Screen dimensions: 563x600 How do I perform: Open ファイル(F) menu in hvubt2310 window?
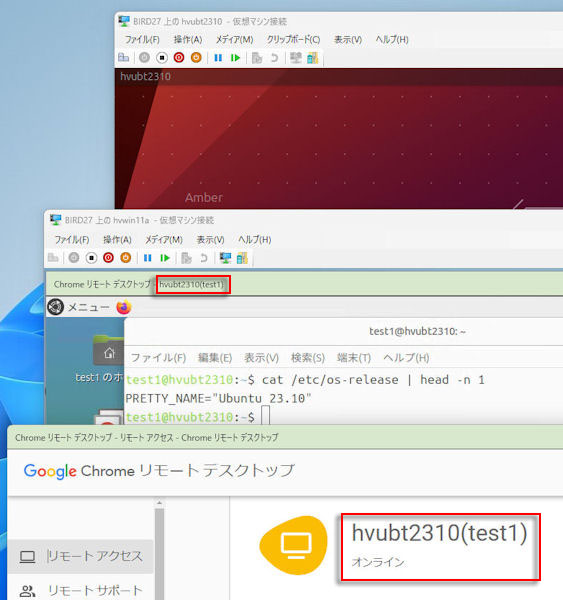[142, 39]
